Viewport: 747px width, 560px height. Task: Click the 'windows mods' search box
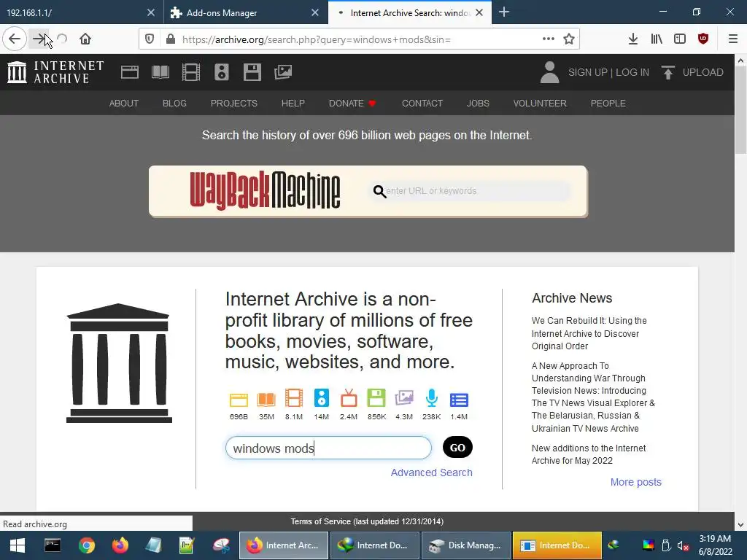pos(328,448)
